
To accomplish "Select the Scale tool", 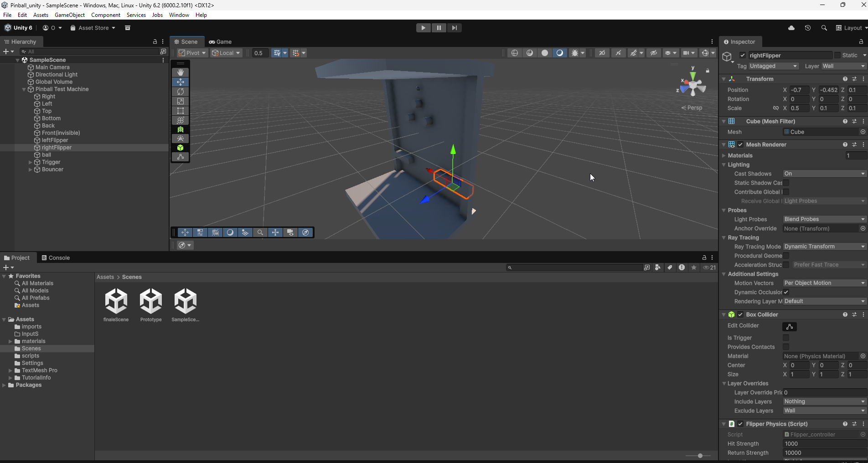I will coord(180,101).
